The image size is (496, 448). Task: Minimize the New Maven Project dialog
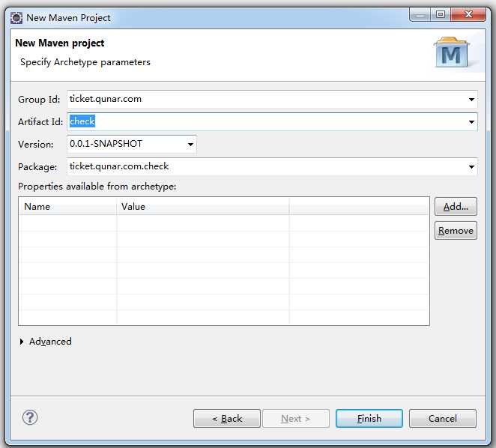click(420, 14)
